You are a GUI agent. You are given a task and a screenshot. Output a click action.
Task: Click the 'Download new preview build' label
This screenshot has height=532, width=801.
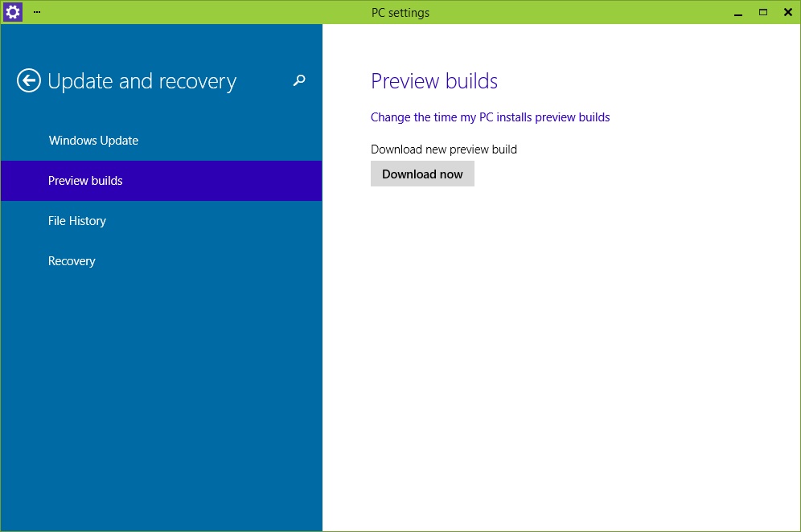click(x=444, y=149)
